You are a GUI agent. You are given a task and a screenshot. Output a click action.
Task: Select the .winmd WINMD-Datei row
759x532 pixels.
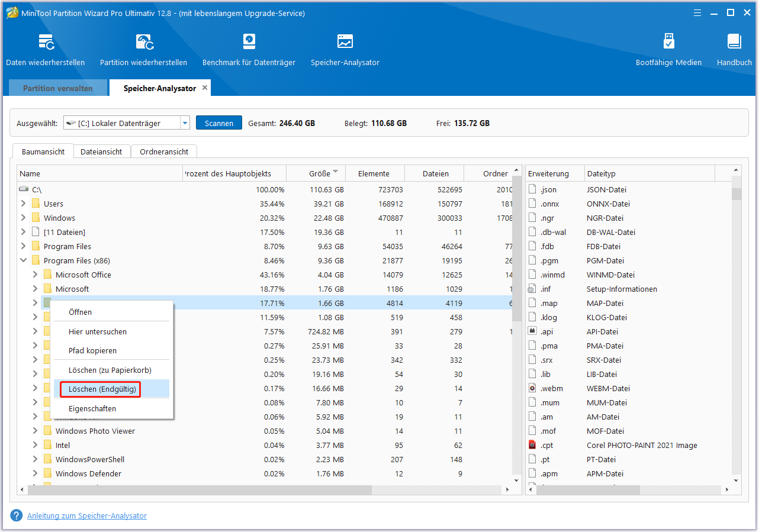628,275
